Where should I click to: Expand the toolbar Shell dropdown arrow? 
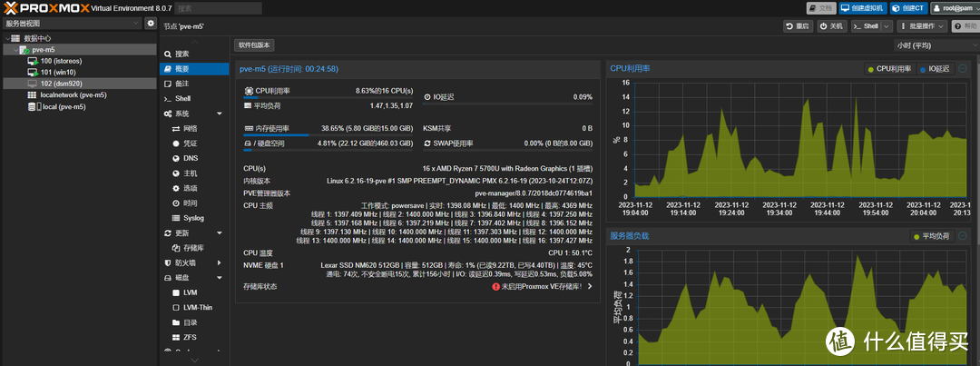tap(887, 26)
